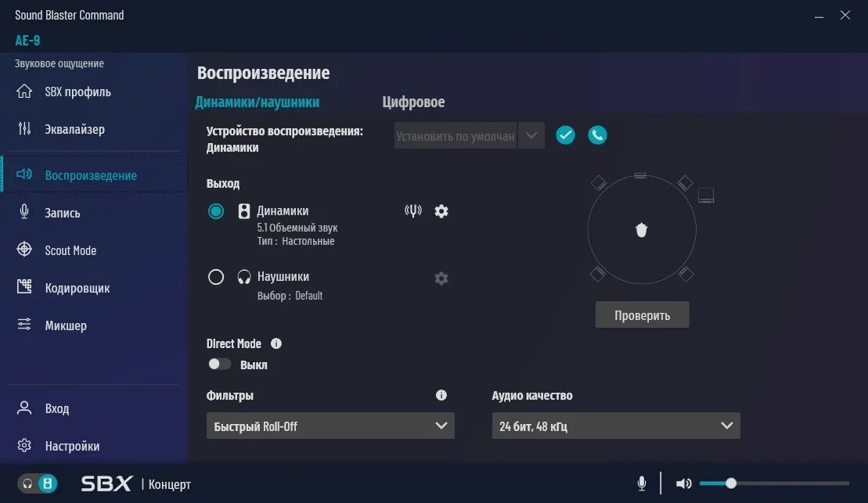868x503 pixels.
Task: Click the Выбор: Default headphone text
Action: click(x=290, y=296)
